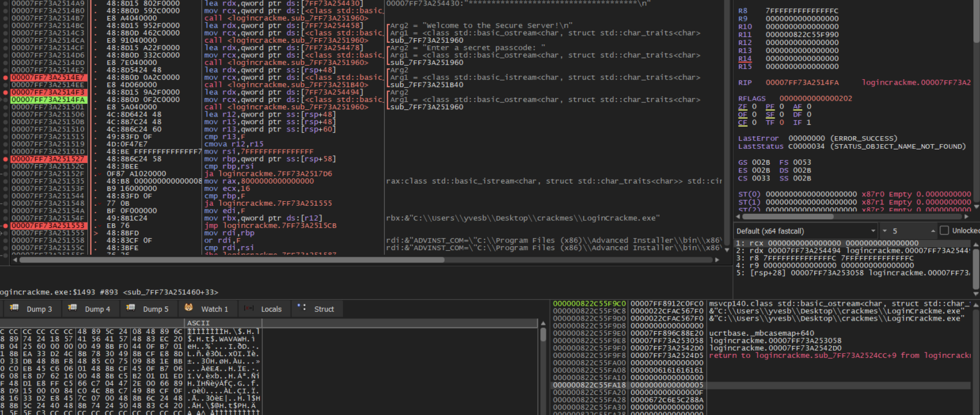Select the ja logincrackme.7FF73A2517D6 instruction
Screen dimensions: 980x415
[268, 174]
